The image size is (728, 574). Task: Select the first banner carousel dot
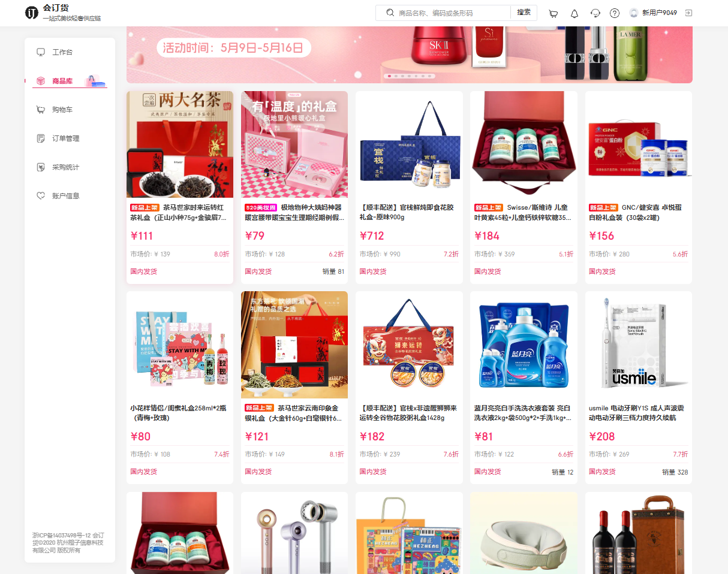(390, 76)
